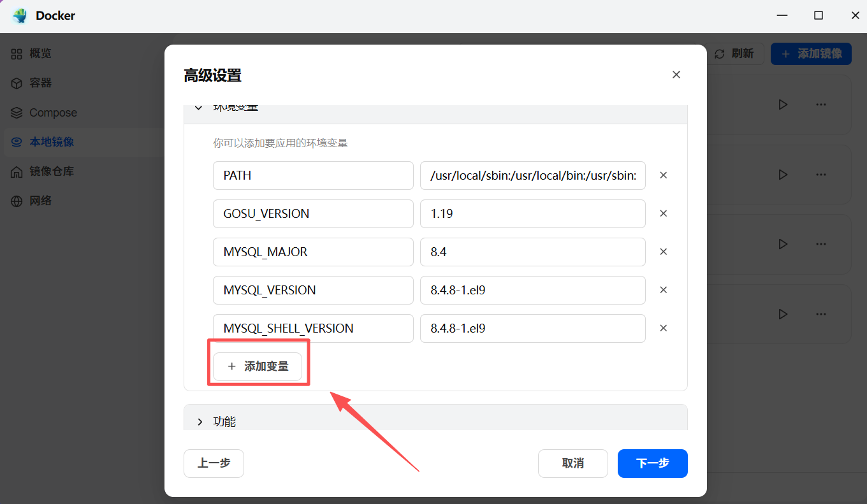Delete the GOSU_VERSION variable row
Screen dimensions: 867x504
(x=663, y=213)
